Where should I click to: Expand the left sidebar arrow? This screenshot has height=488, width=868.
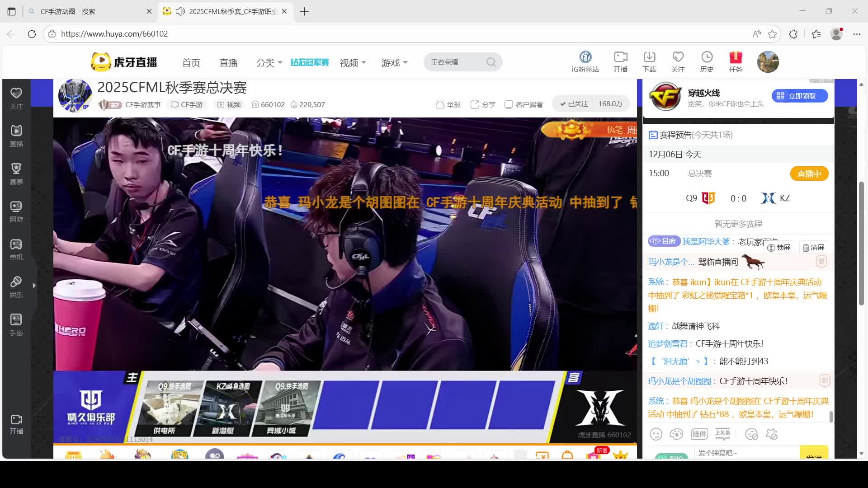pyautogui.click(x=34, y=286)
